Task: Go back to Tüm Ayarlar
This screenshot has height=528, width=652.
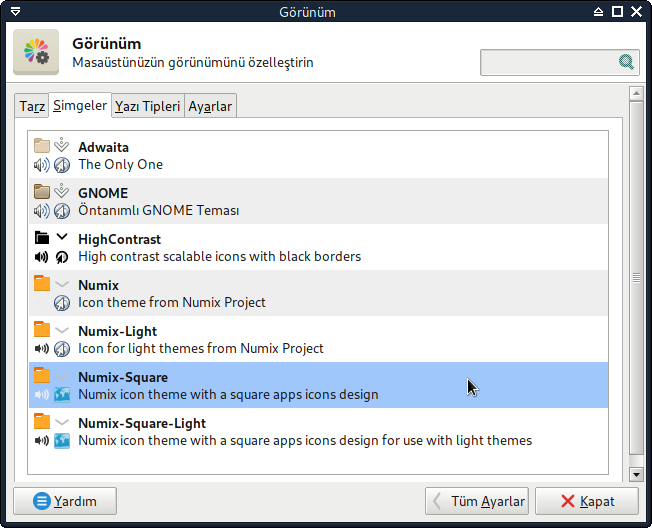Action: (x=477, y=501)
